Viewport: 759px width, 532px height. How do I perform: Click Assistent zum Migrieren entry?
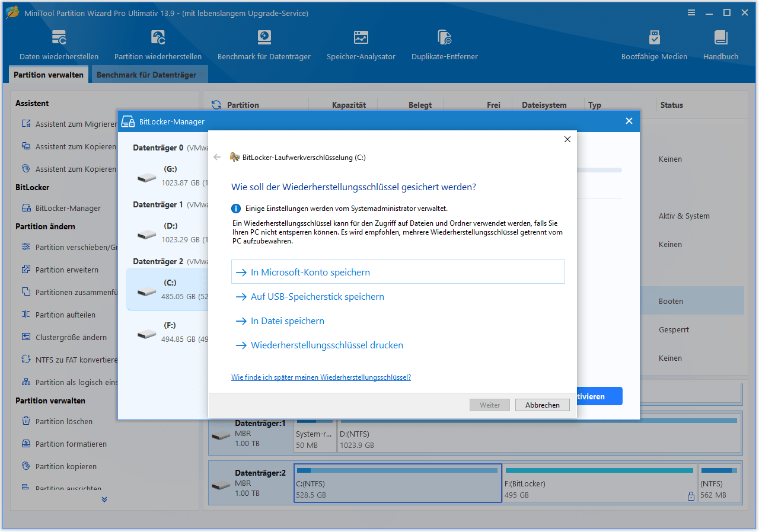click(x=69, y=124)
